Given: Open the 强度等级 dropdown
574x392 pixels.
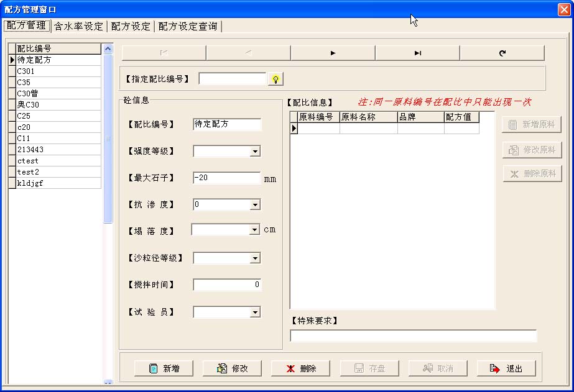Looking at the screenshot, I should tap(254, 152).
